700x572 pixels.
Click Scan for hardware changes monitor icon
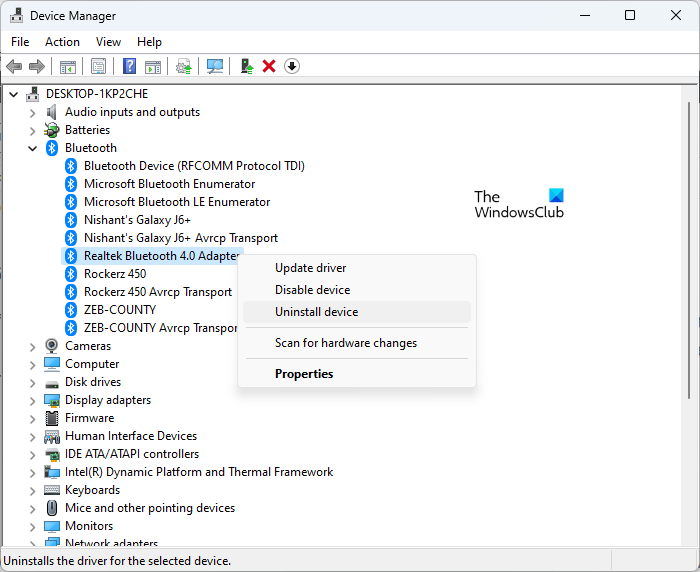coord(215,67)
